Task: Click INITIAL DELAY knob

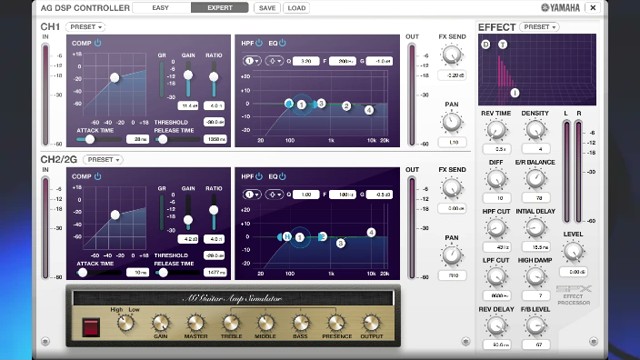Action: [535, 229]
